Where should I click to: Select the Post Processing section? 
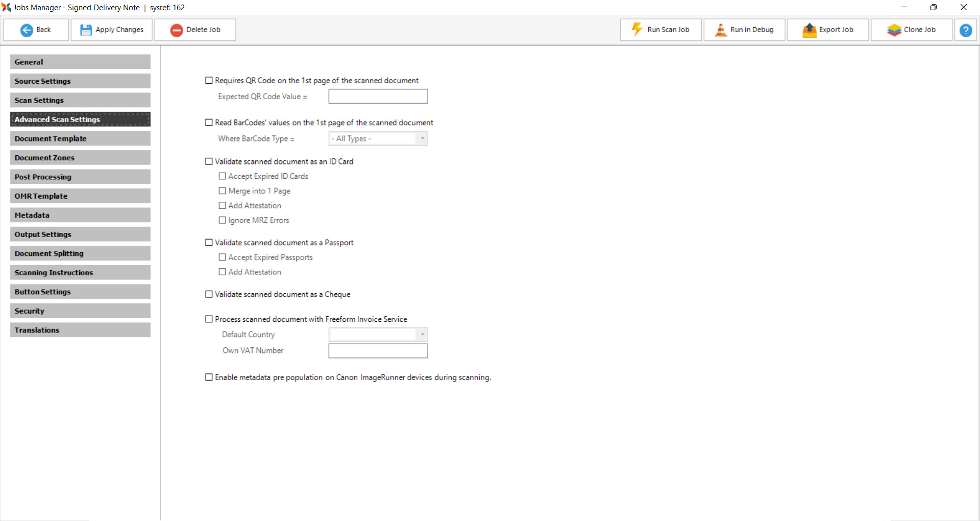pyautogui.click(x=80, y=177)
